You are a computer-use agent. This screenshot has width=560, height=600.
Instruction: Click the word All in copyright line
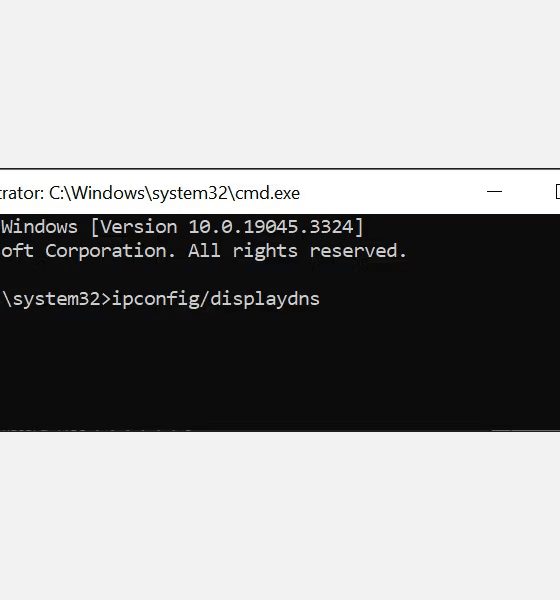[x=204, y=251]
